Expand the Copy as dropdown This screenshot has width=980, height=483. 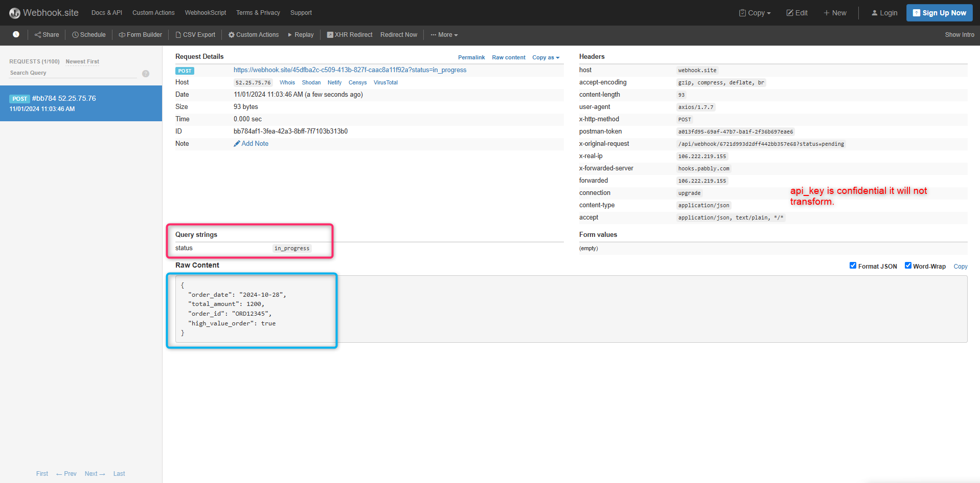[x=546, y=57]
